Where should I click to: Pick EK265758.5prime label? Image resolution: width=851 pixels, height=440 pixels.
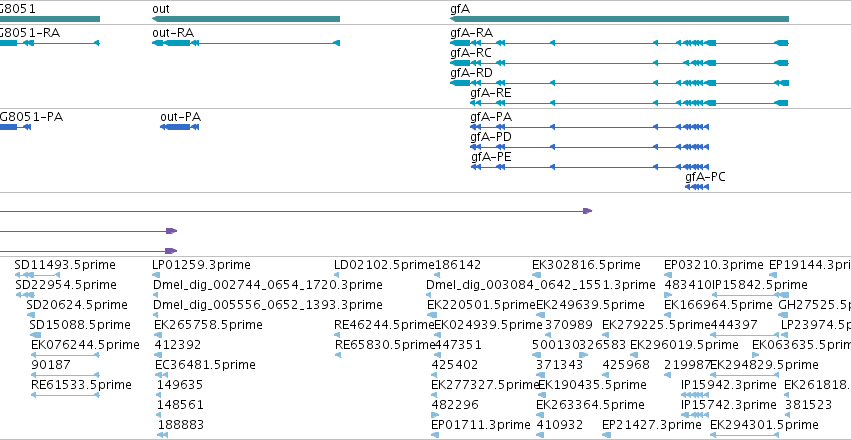(208, 325)
